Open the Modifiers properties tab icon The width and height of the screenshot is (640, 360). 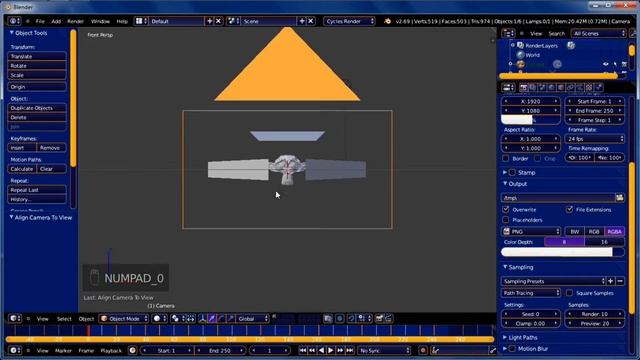580,87
